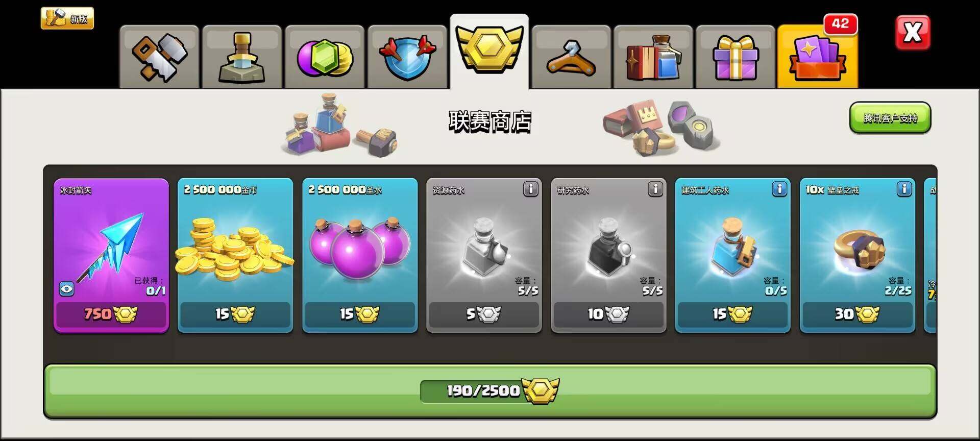Open the magic book and potion tab

[653, 57]
